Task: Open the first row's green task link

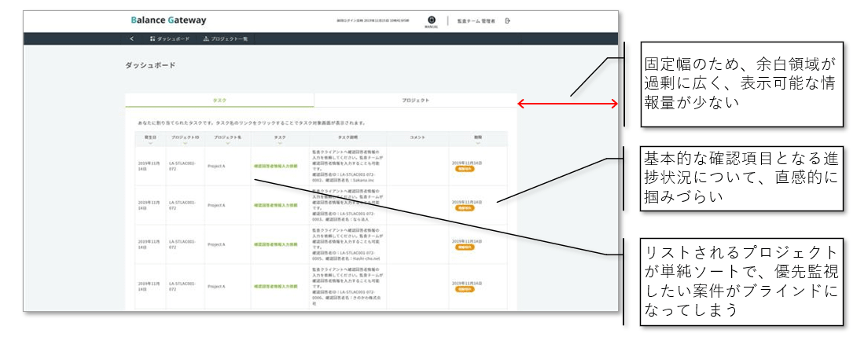Action: [276, 166]
